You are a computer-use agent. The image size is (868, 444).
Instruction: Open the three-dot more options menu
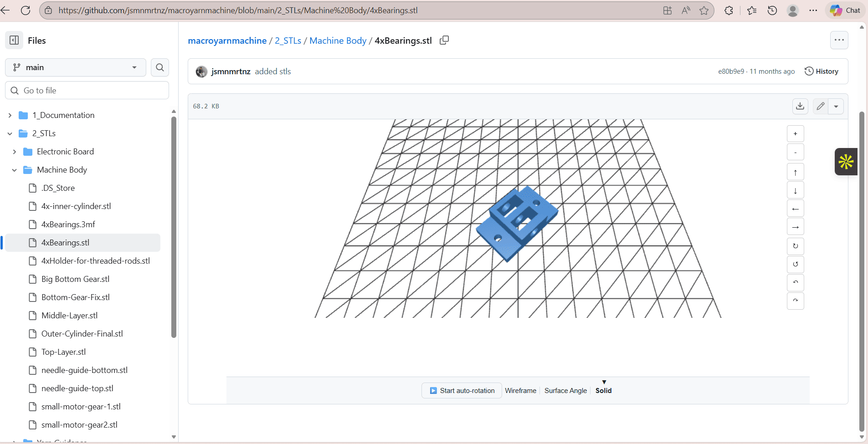pos(839,40)
